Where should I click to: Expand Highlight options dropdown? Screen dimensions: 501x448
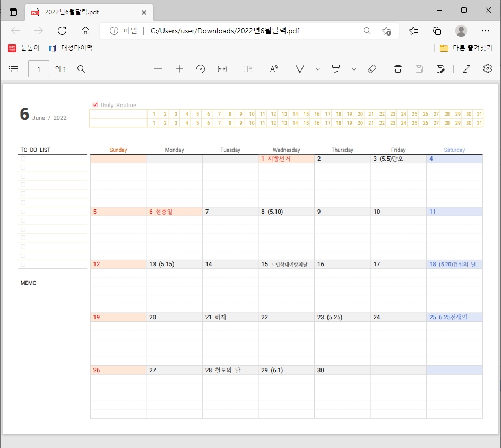tap(353, 69)
